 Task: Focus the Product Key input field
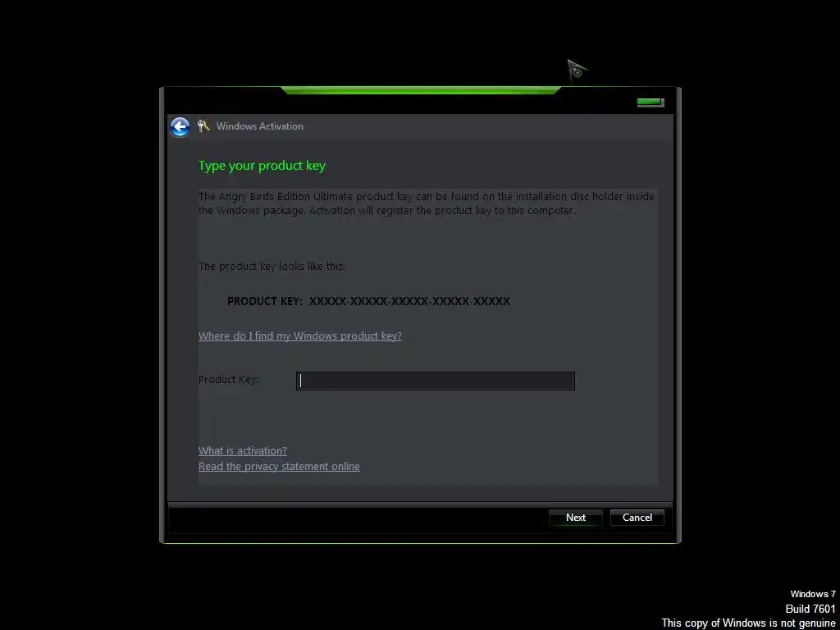coord(436,381)
